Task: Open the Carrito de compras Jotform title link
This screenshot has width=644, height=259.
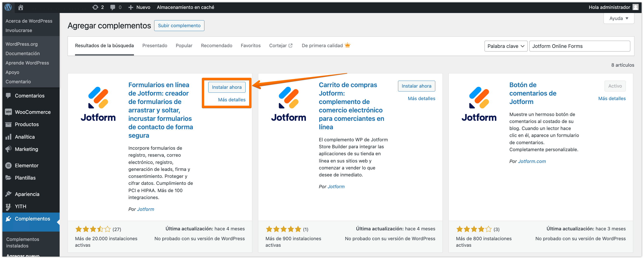Action: coord(352,106)
